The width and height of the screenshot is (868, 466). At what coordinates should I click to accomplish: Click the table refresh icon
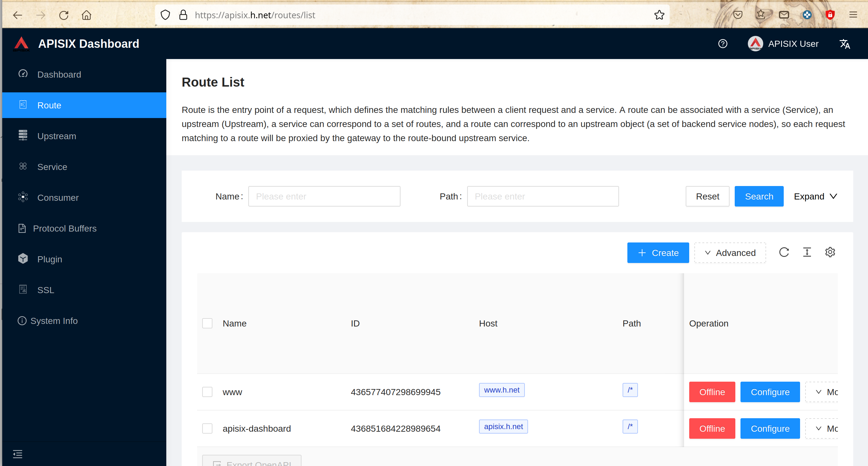784,252
